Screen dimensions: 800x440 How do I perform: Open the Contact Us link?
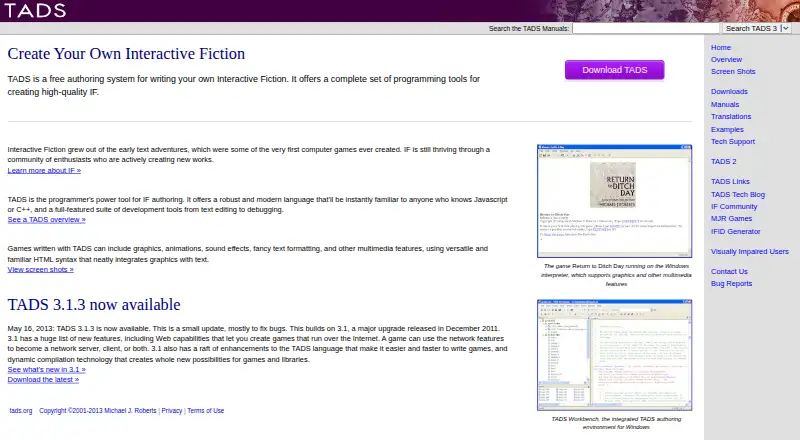point(729,272)
